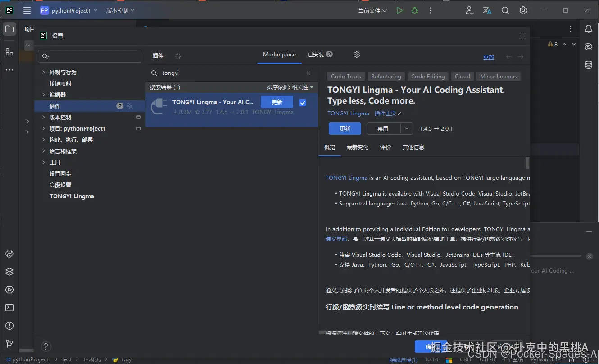The height and width of the screenshot is (364, 599).
Task: Open the TONGYI Lingma vendor link
Action: coord(348,114)
